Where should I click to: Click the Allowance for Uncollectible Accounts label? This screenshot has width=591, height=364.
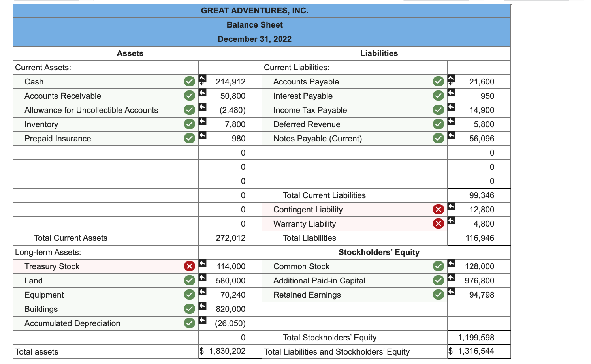pyautogui.click(x=91, y=110)
